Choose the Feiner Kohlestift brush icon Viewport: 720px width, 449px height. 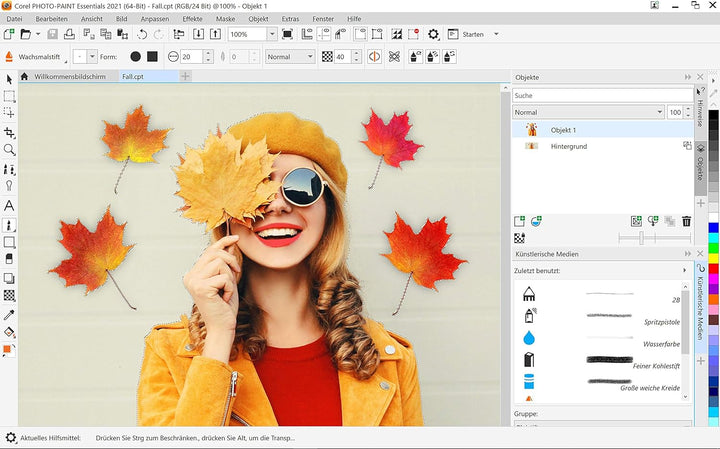[x=529, y=359]
